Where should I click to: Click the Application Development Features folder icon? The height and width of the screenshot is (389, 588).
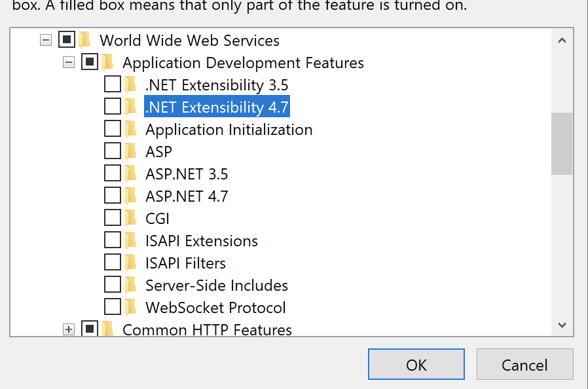tap(108, 63)
